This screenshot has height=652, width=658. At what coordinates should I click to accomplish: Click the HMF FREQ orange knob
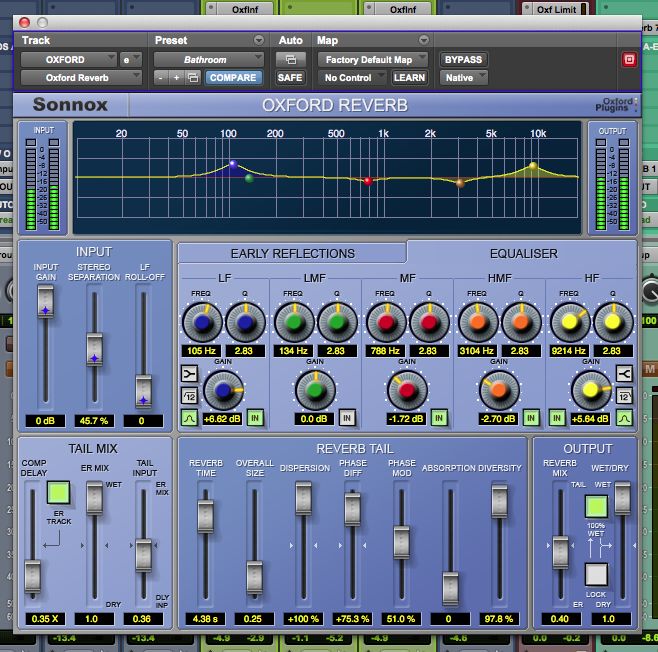click(x=478, y=323)
